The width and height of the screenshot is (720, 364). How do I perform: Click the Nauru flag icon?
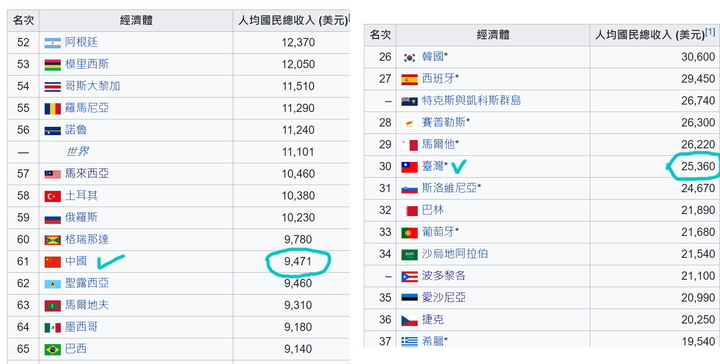(52, 130)
